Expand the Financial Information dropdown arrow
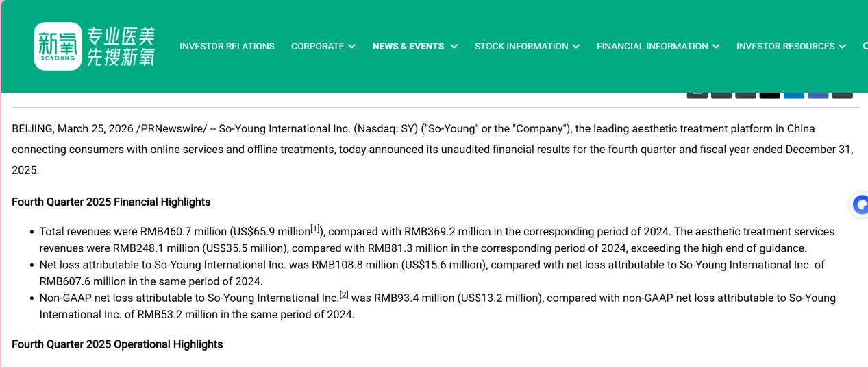The image size is (868, 367). pos(716,47)
